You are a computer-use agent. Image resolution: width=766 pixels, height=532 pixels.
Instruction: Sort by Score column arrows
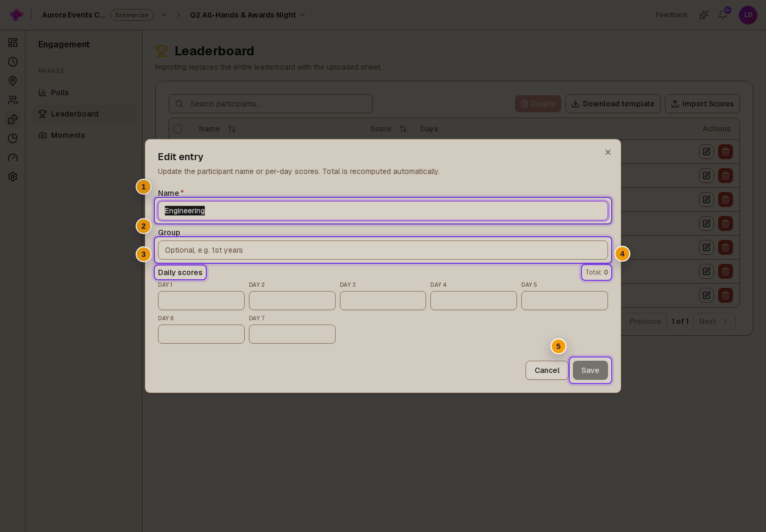pyautogui.click(x=403, y=129)
